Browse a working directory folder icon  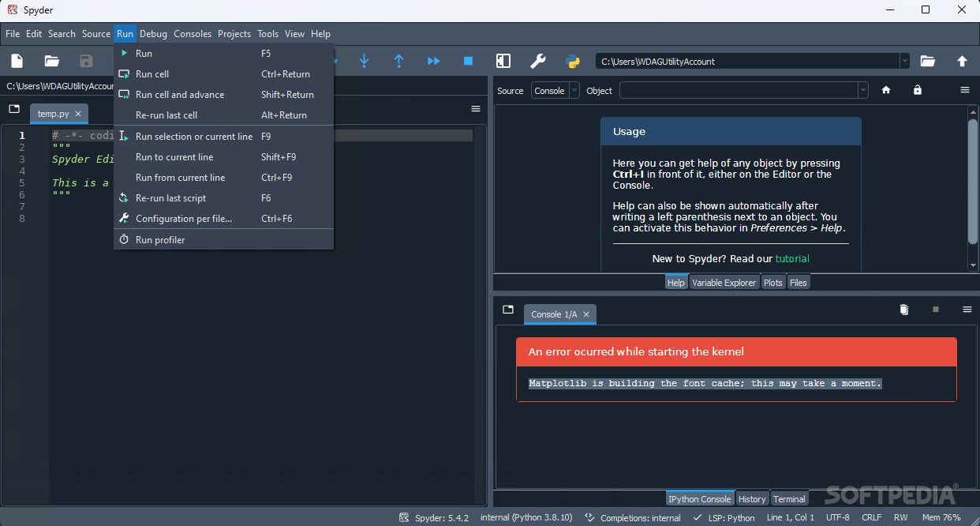928,61
